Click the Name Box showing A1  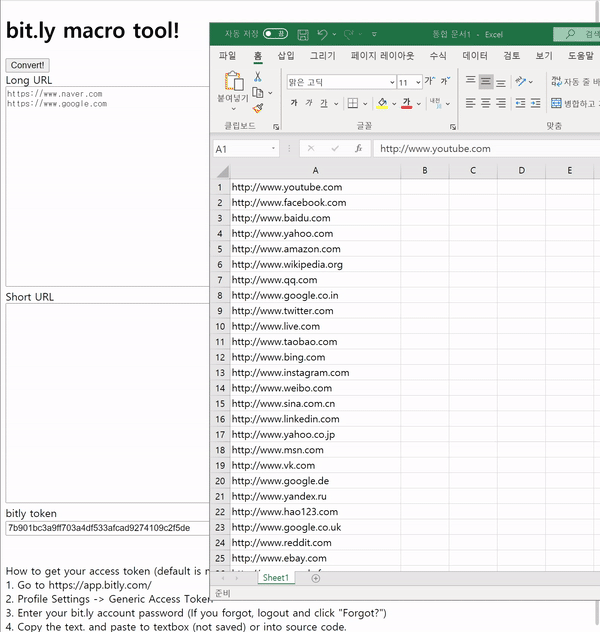point(246,149)
